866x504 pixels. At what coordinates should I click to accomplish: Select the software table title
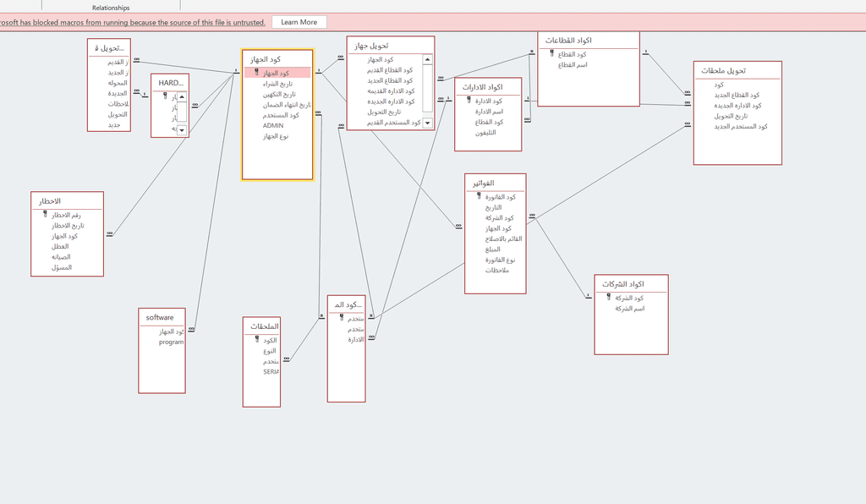(x=160, y=317)
